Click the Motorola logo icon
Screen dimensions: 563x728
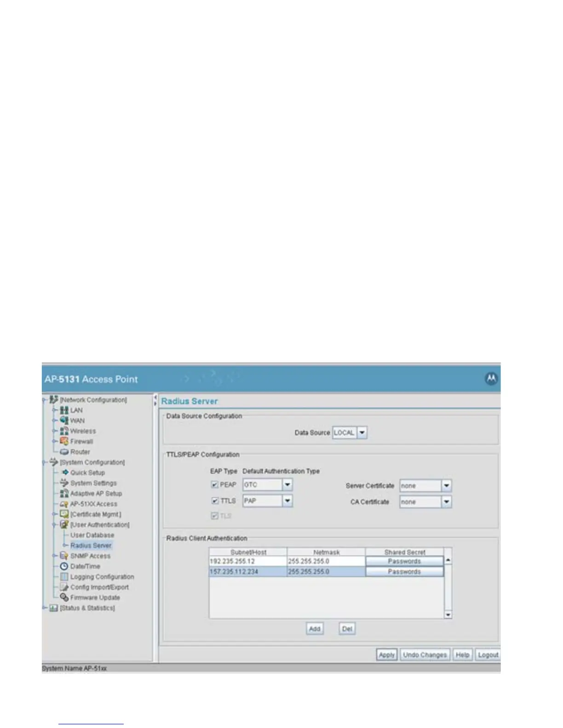click(491, 379)
